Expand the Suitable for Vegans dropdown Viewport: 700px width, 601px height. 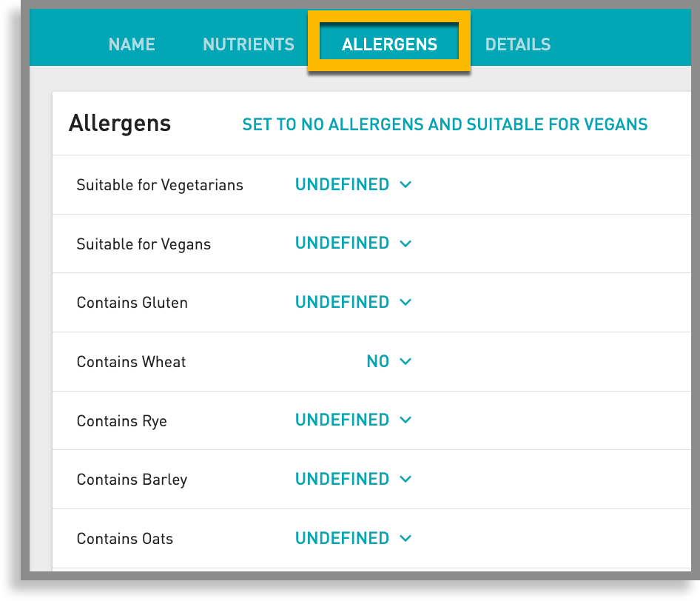(353, 243)
